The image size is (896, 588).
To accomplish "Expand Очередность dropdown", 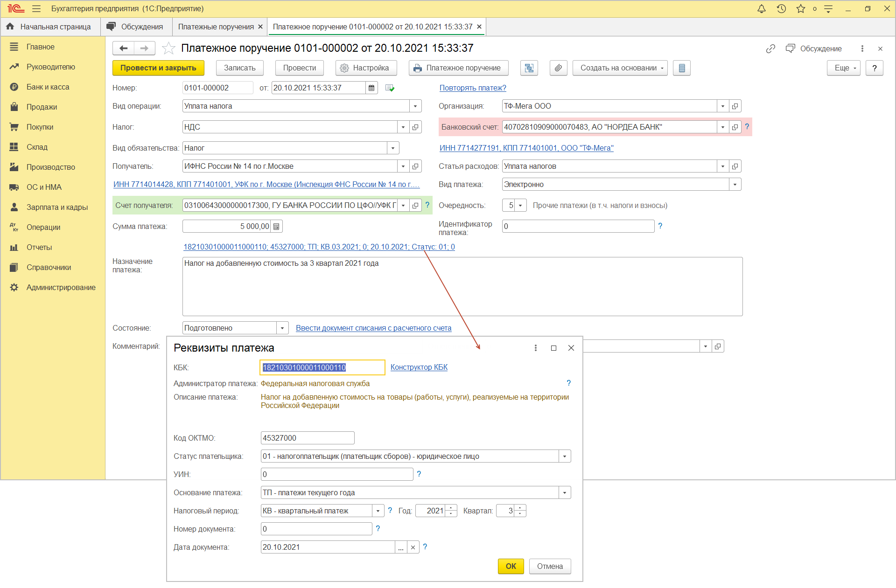I will (x=520, y=205).
